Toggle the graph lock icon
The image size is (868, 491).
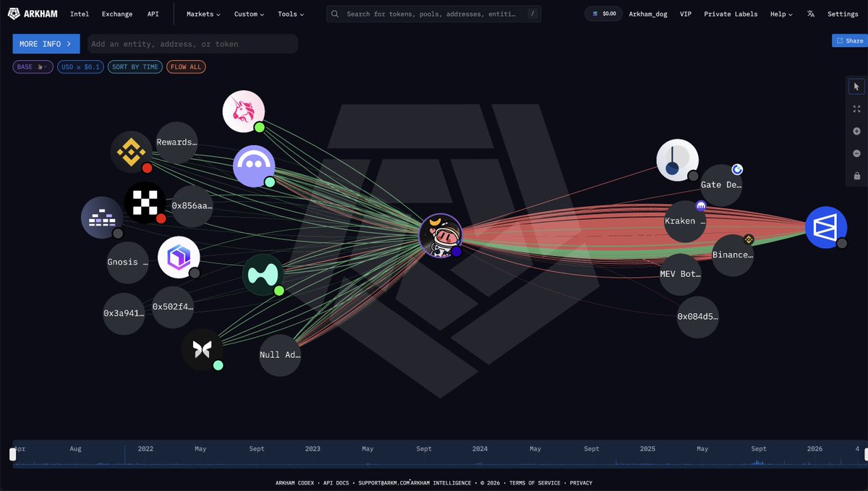pos(856,176)
